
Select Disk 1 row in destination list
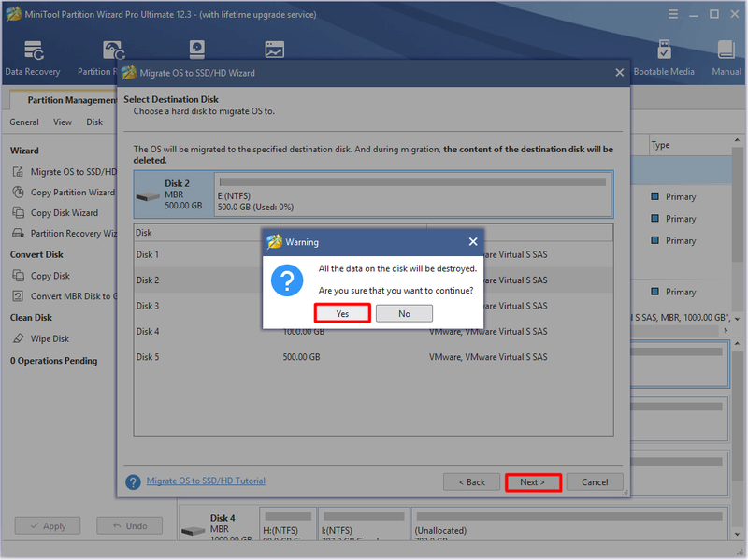pos(373,254)
